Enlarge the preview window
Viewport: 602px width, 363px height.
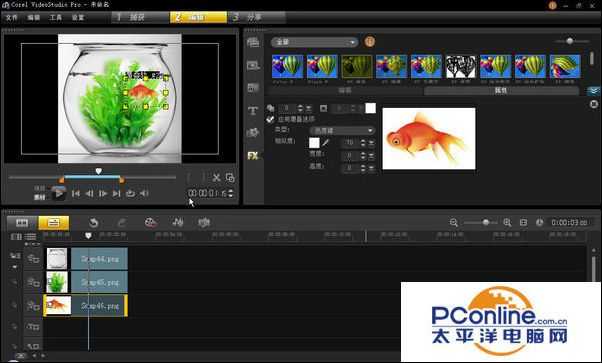click(230, 178)
